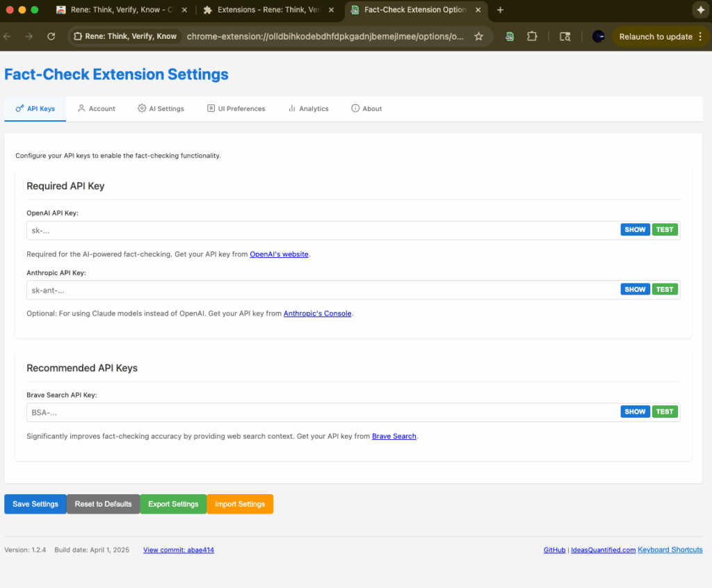This screenshot has height=588, width=712.
Task: Reveal the Anthropic API key with SHOW
Action: pyautogui.click(x=635, y=289)
